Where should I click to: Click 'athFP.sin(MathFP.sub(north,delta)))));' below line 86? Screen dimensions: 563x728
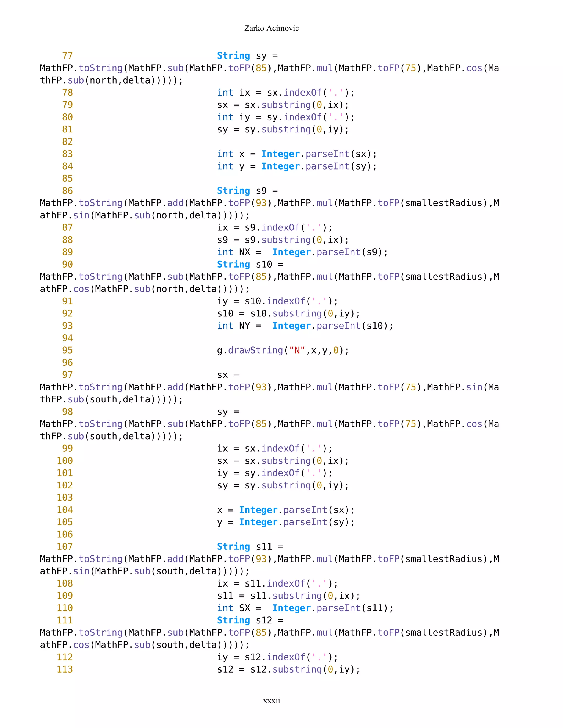tap(145, 215)
